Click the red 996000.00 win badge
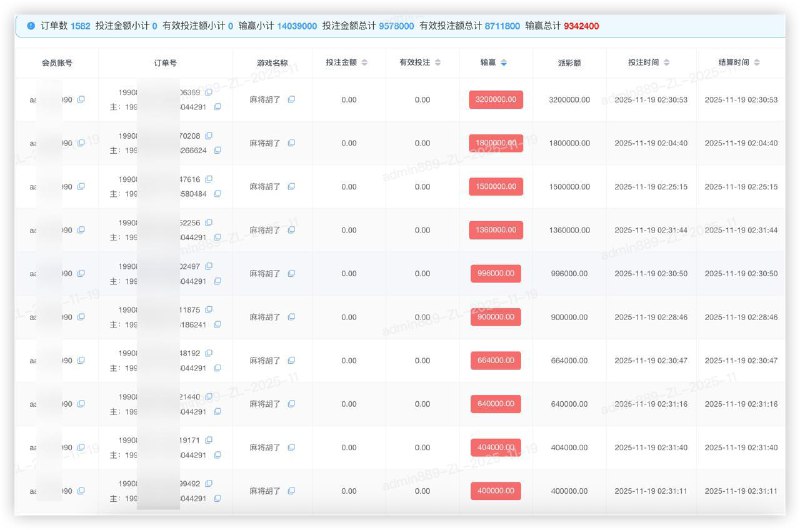Viewport: 800px width, 530px height. coord(496,273)
